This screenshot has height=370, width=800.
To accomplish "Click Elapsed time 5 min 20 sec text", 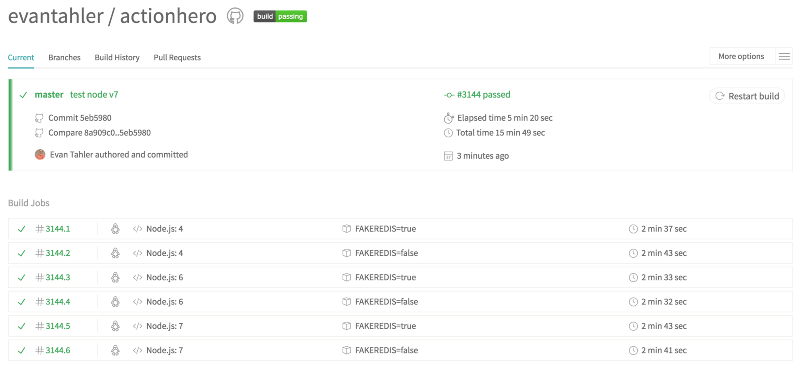I will pos(505,118).
